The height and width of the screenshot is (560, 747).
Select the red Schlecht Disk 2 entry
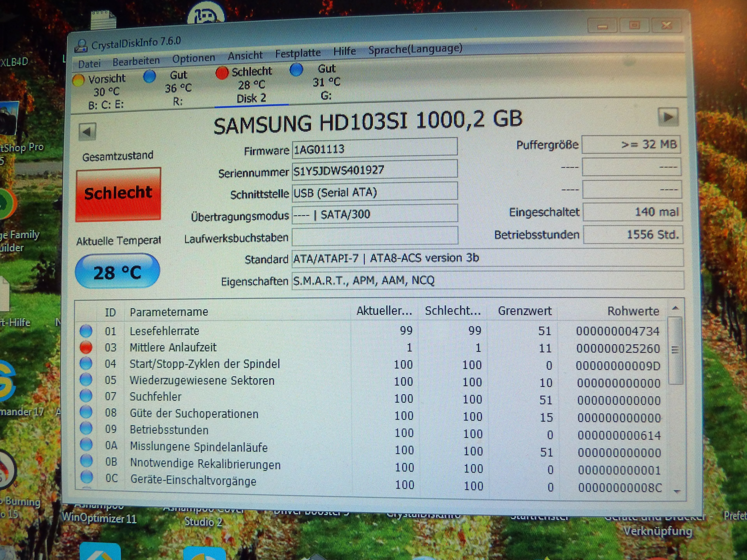[x=251, y=84]
